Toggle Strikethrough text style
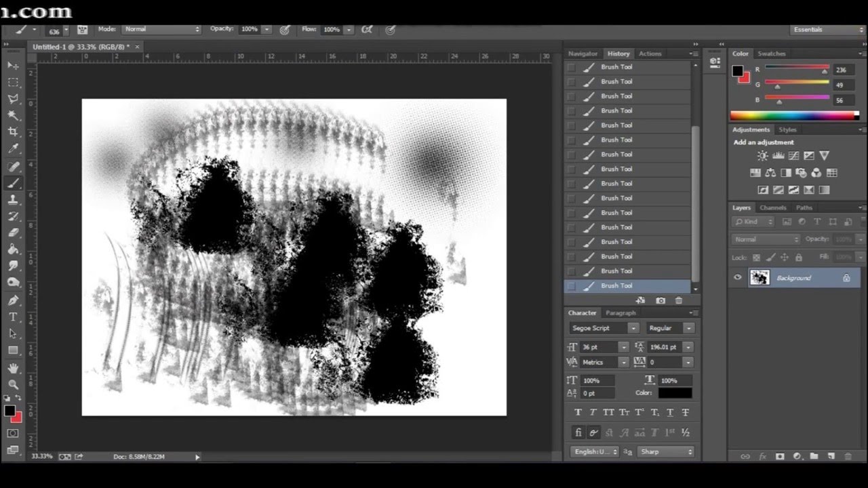 (x=686, y=412)
